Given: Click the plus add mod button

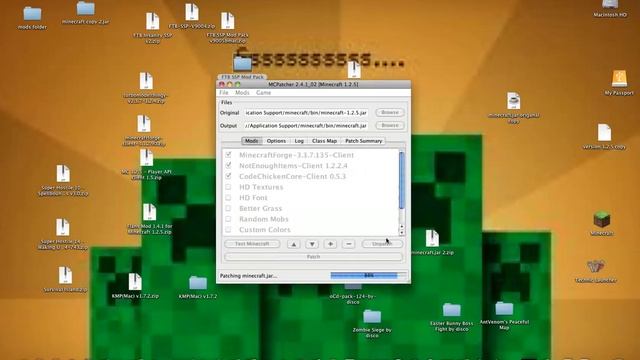Looking at the screenshot, I should (330, 244).
